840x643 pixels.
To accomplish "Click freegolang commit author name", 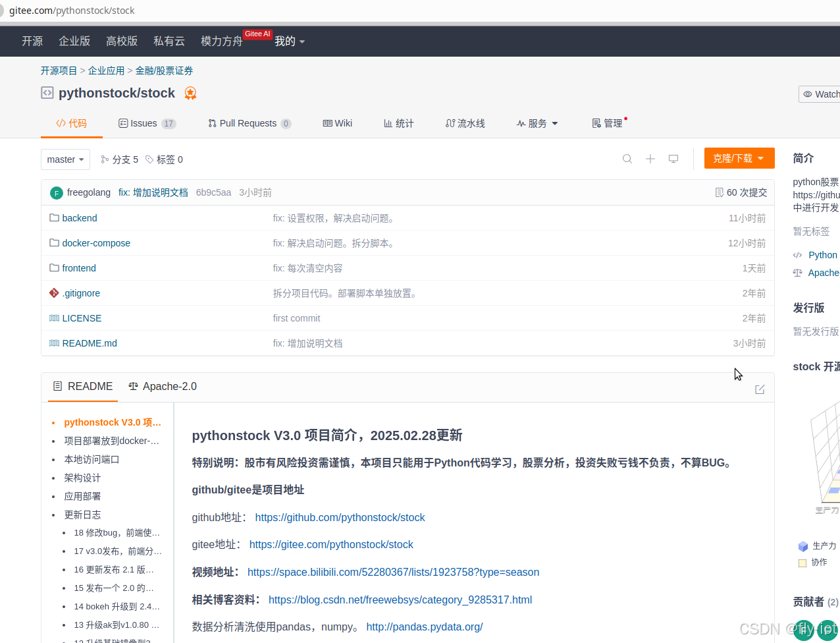I will 89,192.
